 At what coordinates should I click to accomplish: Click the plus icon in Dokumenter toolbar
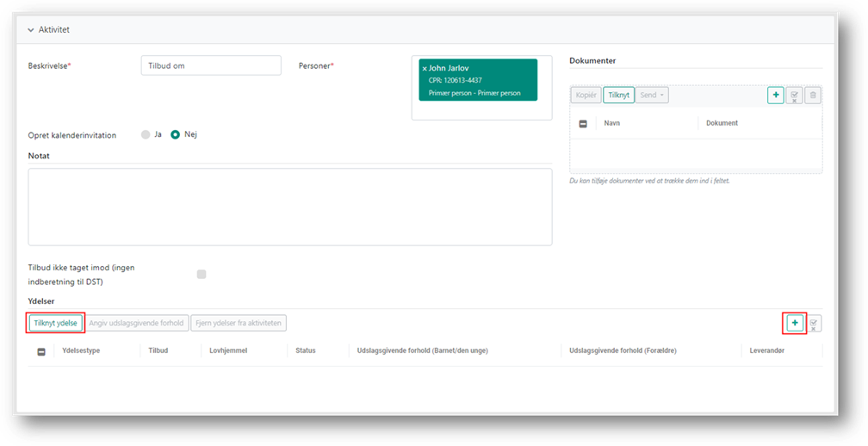[775, 95]
